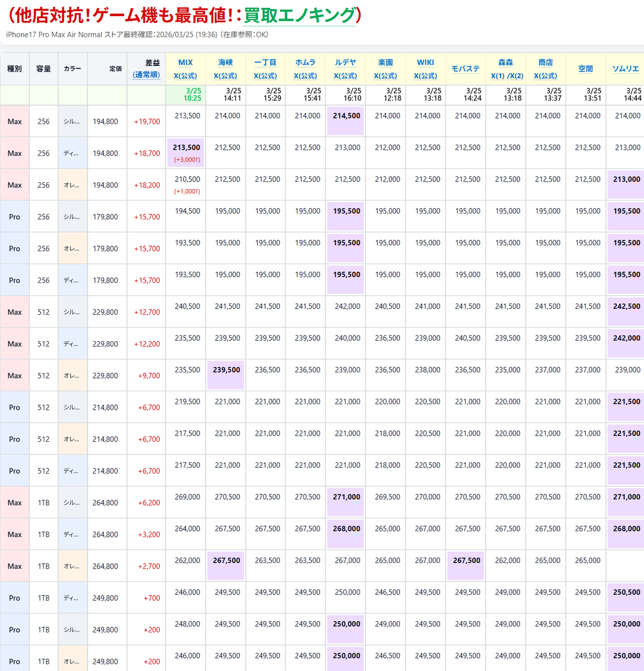
Task: Click the 定価 column header
Action: point(107,69)
